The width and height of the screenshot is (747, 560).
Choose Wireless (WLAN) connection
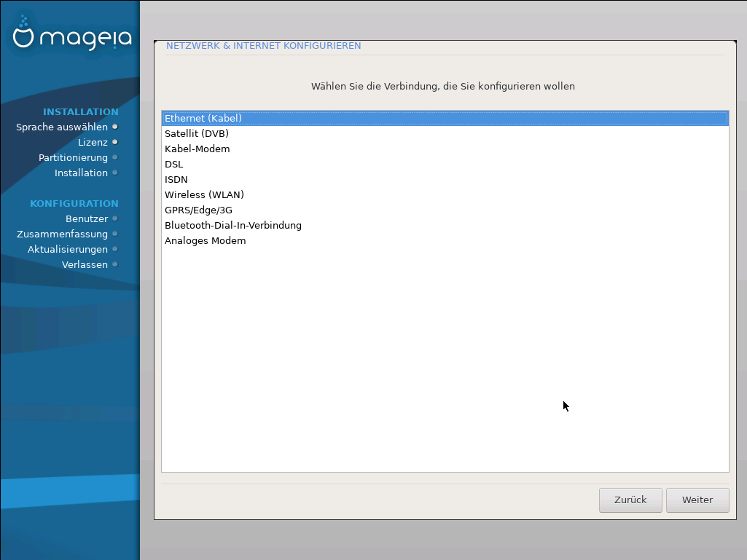pos(204,194)
